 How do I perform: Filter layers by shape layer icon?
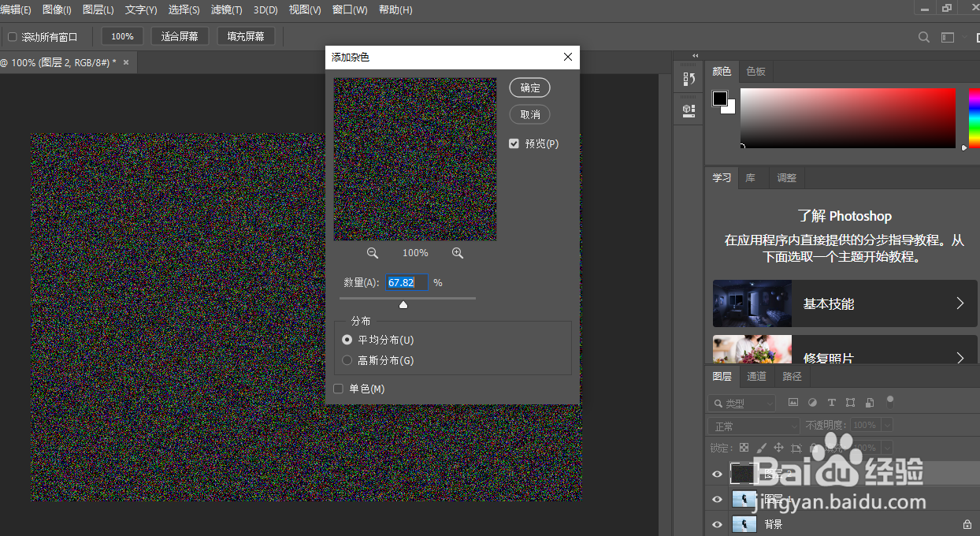tap(850, 402)
